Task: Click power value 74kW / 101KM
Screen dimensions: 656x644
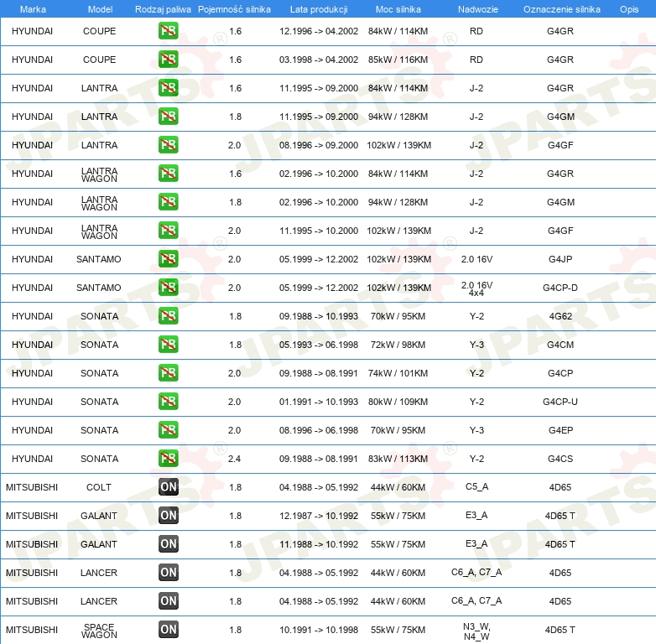Action: (x=398, y=373)
